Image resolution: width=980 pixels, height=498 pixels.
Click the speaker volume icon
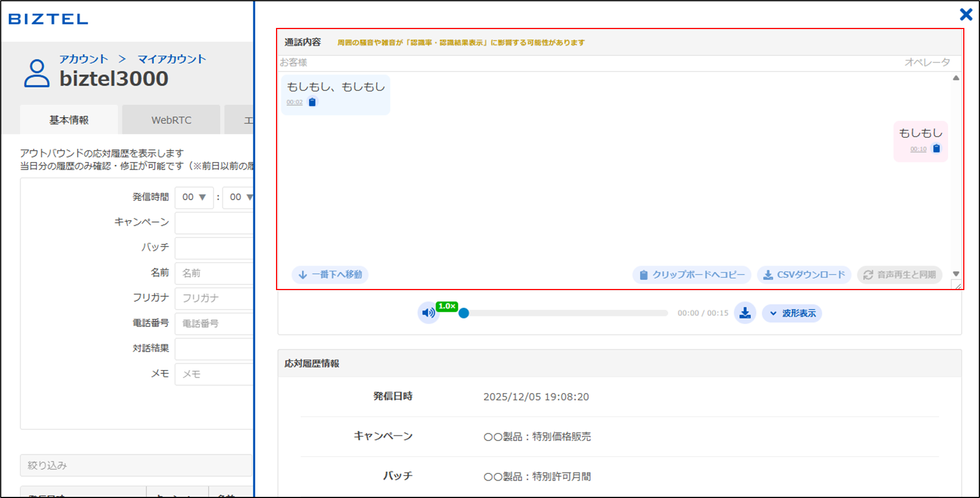point(429,313)
